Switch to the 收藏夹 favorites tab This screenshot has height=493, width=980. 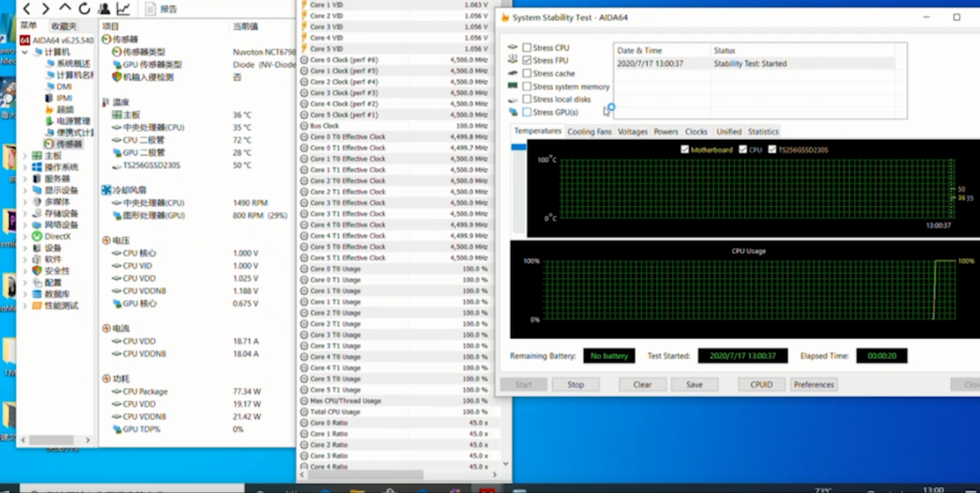[64, 26]
